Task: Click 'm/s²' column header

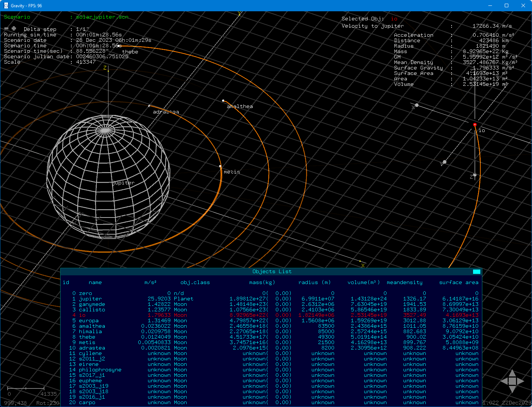Action: [150, 283]
